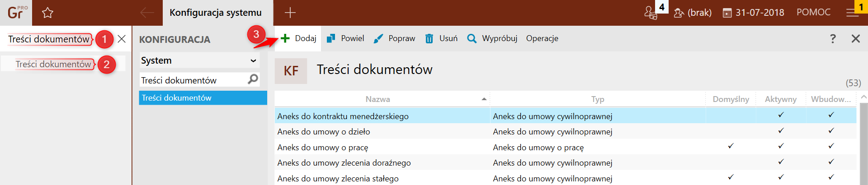
Task: Click the favorites star icon
Action: coord(47,13)
